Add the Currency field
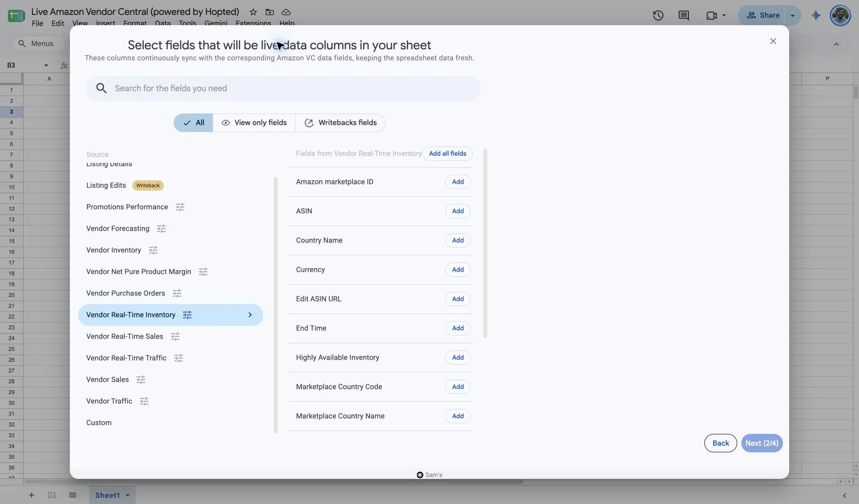The height and width of the screenshot is (504, 859). point(458,270)
